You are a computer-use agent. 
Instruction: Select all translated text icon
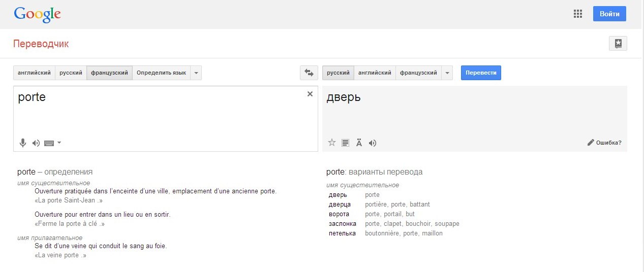click(x=346, y=143)
